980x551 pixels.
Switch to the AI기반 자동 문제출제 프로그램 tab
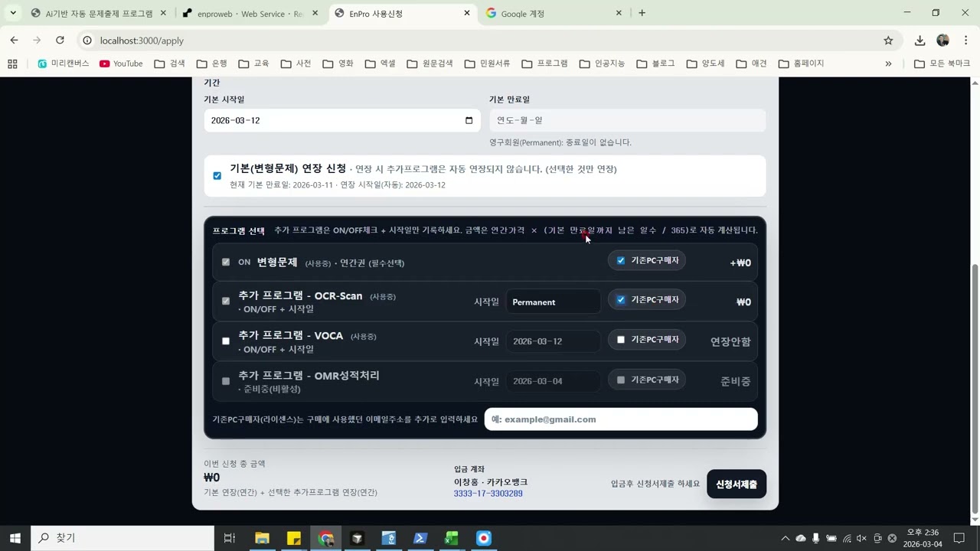tap(98, 13)
